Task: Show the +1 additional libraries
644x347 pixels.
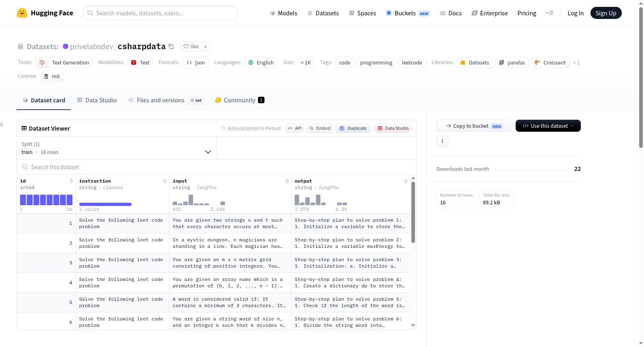Action: pyautogui.click(x=576, y=62)
